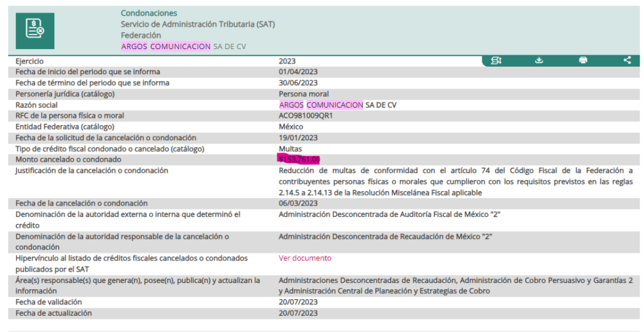
Task: Click the RFC value ACO981009QR1
Action: 306,116
